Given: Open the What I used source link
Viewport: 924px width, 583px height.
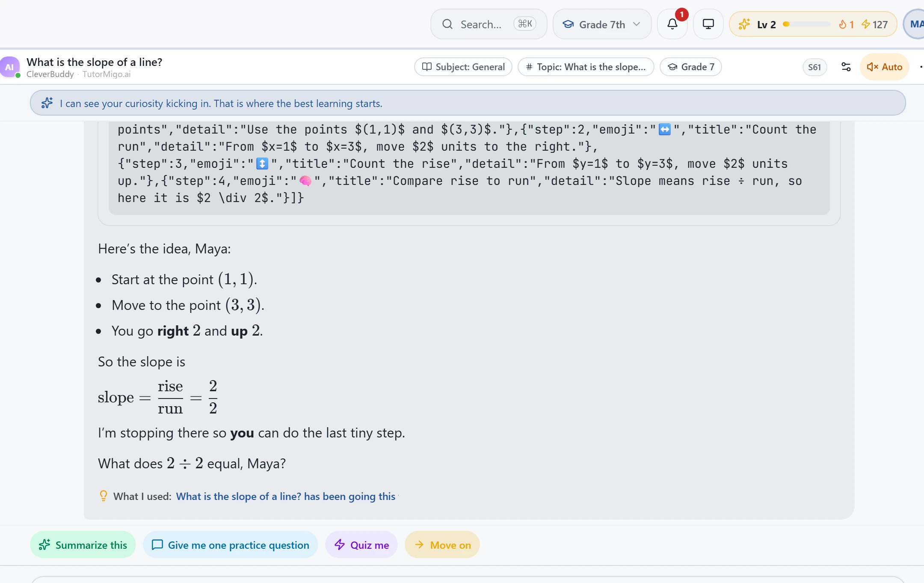Looking at the screenshot, I should (x=286, y=496).
